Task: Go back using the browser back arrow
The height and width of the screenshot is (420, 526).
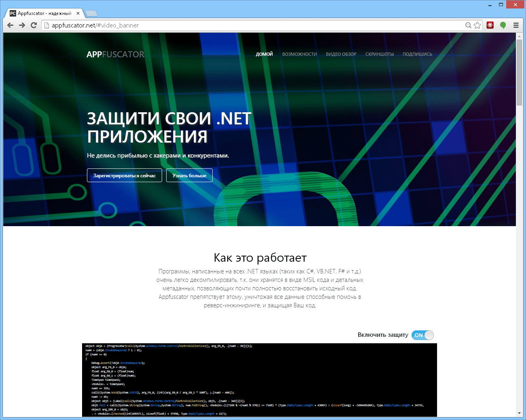Action: (11, 25)
